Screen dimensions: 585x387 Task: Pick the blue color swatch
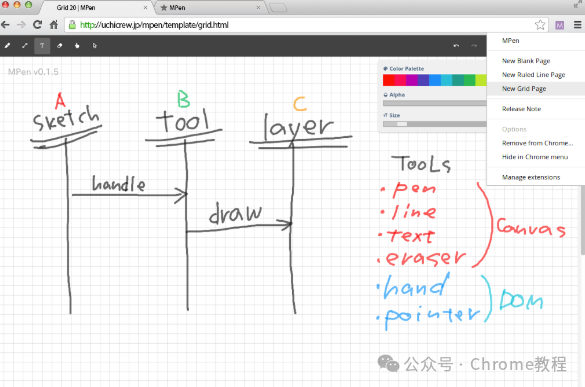coord(435,80)
